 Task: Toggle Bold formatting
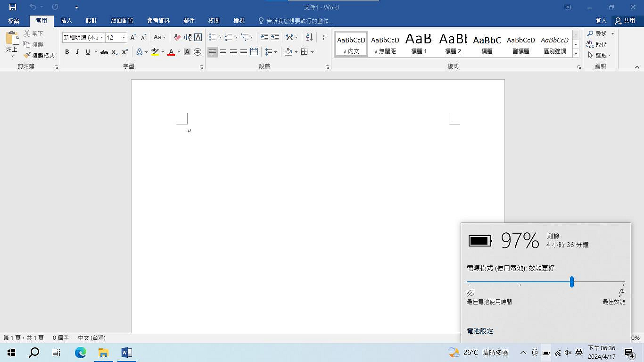coord(67,52)
